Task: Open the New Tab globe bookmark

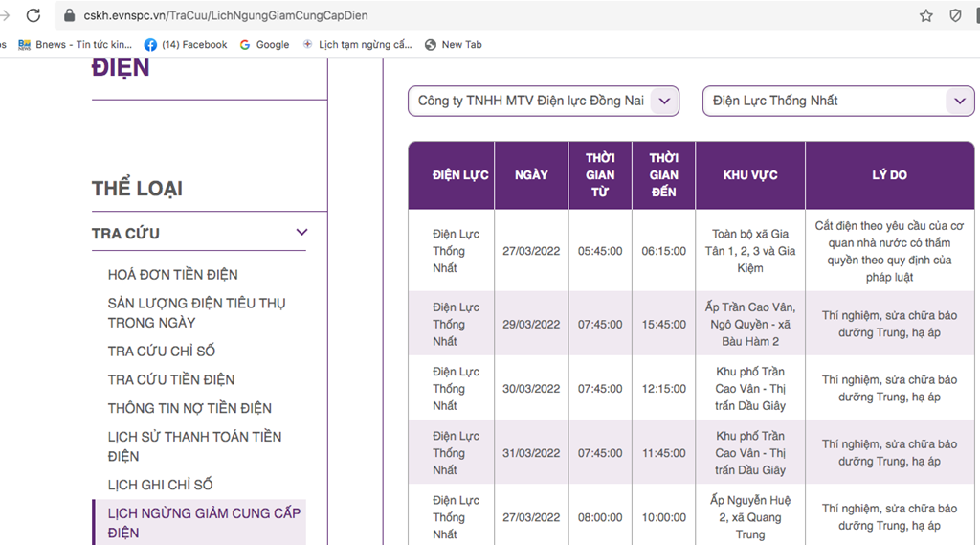Action: coord(453,44)
